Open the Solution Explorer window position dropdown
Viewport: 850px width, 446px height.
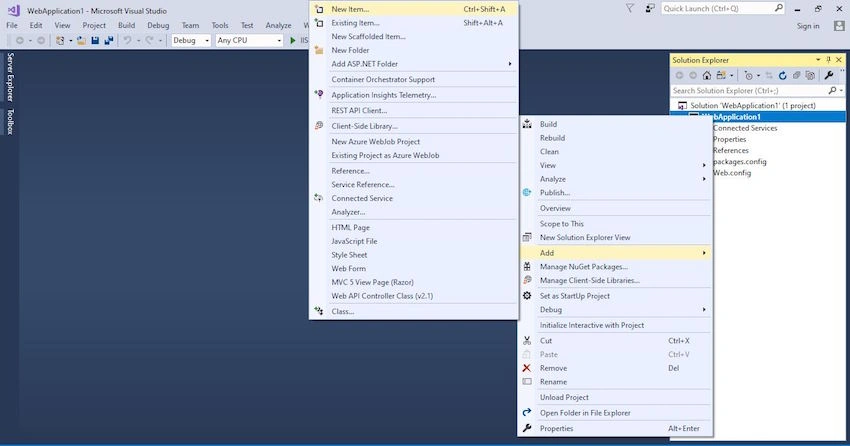(818, 60)
